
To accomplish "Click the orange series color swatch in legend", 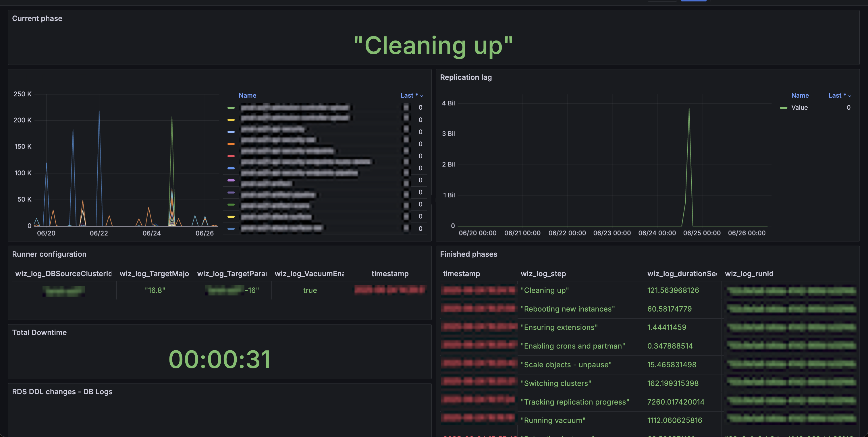I will (x=231, y=144).
